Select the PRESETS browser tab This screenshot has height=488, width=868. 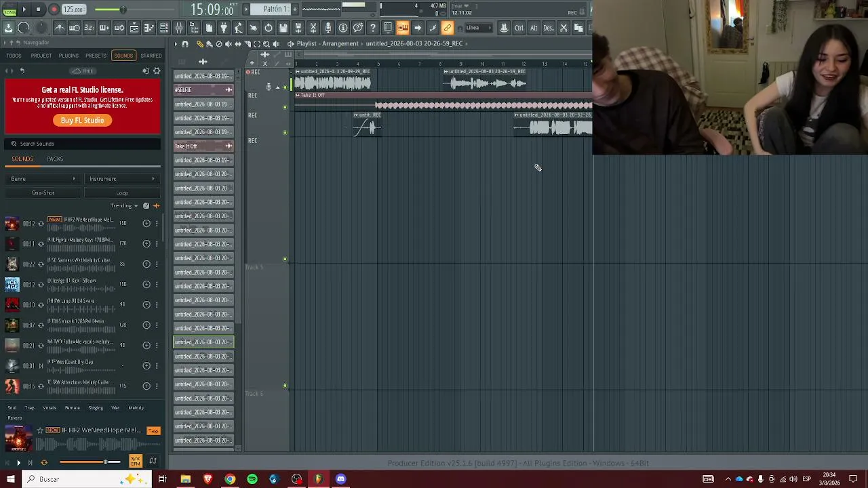pos(96,56)
